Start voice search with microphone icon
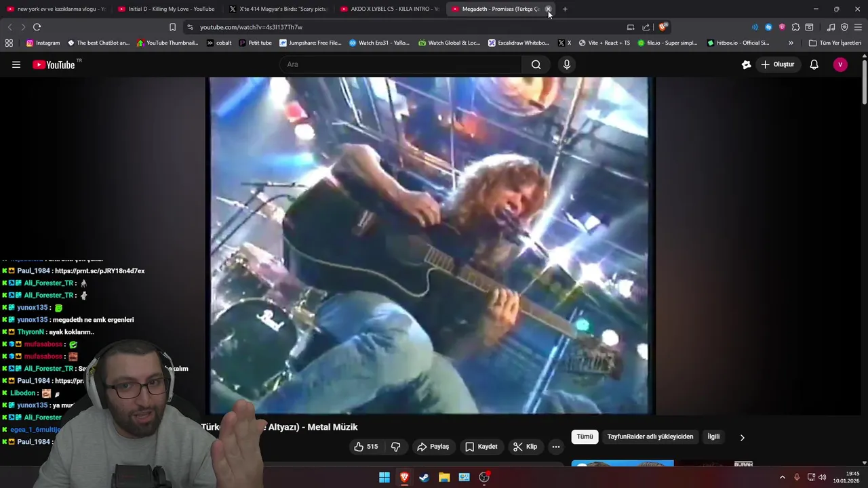 (x=567, y=64)
